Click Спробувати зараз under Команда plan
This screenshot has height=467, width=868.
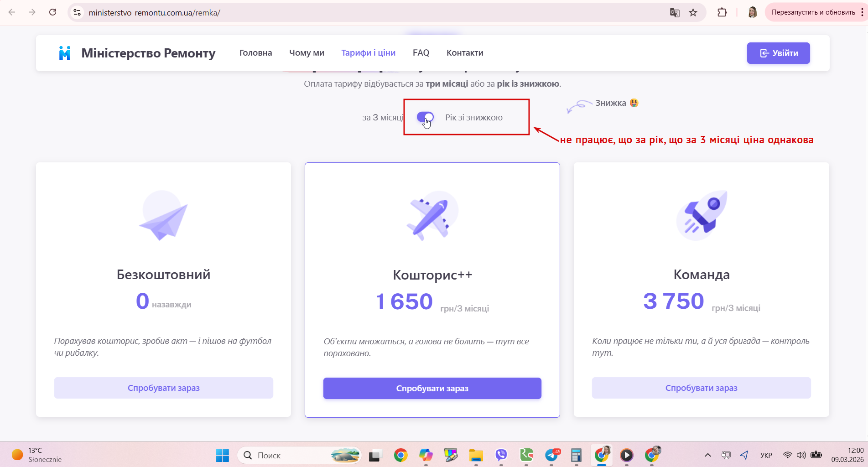click(701, 388)
